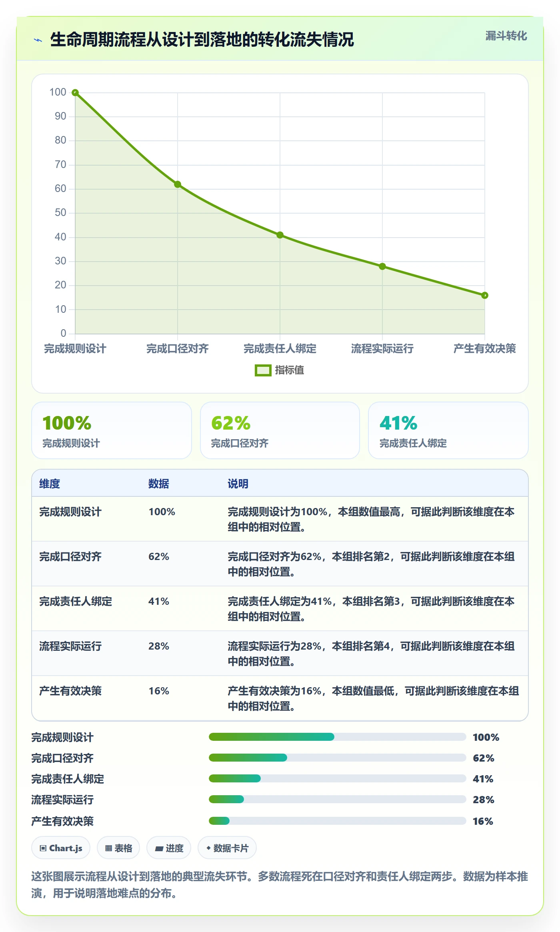
Task: Click the chart data point at 完成规则设计
Action: coord(75,93)
